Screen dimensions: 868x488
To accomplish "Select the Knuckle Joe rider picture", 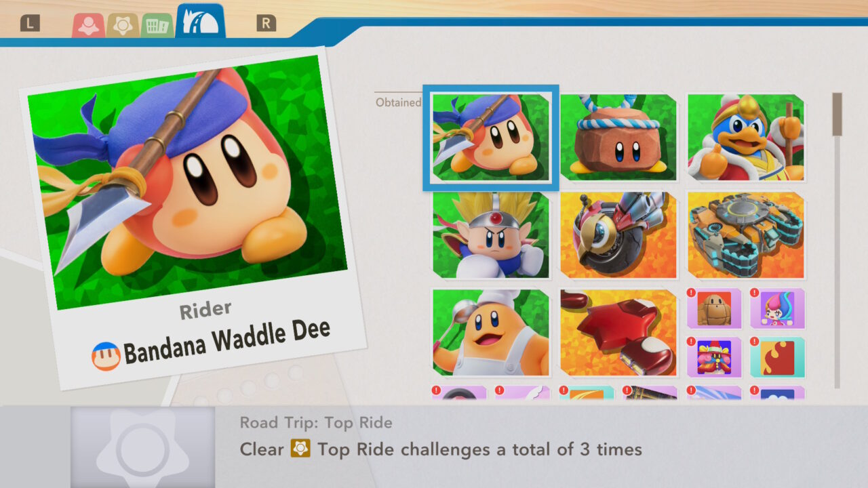I will pos(491,235).
